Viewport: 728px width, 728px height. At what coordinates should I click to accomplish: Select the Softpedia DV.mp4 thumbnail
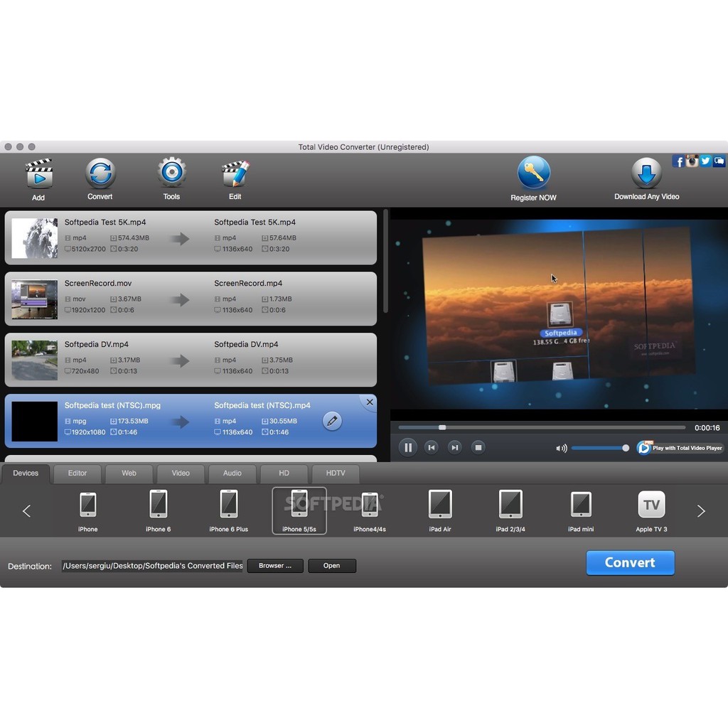34,360
